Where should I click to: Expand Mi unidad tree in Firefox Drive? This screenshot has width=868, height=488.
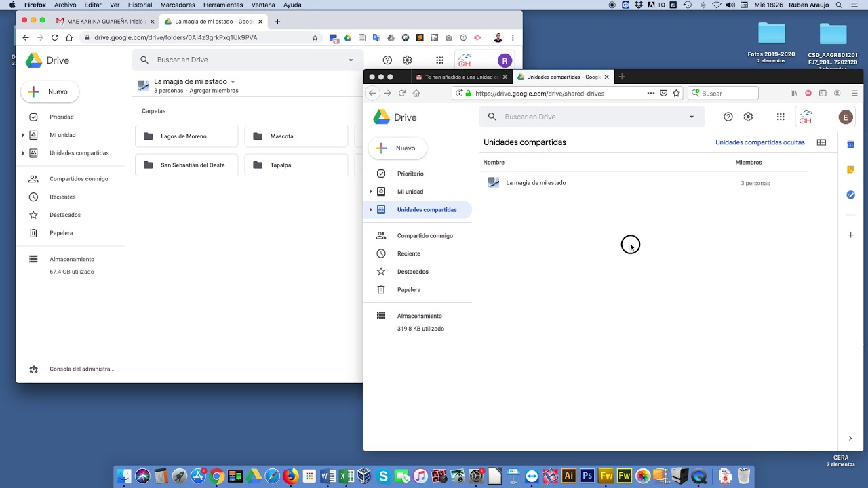coord(371,192)
